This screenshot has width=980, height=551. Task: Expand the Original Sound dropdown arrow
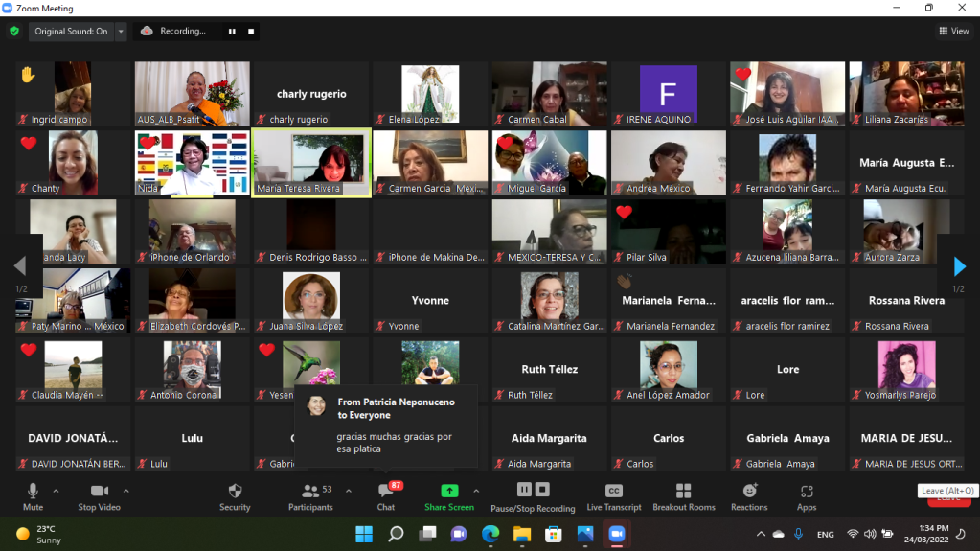(x=121, y=32)
